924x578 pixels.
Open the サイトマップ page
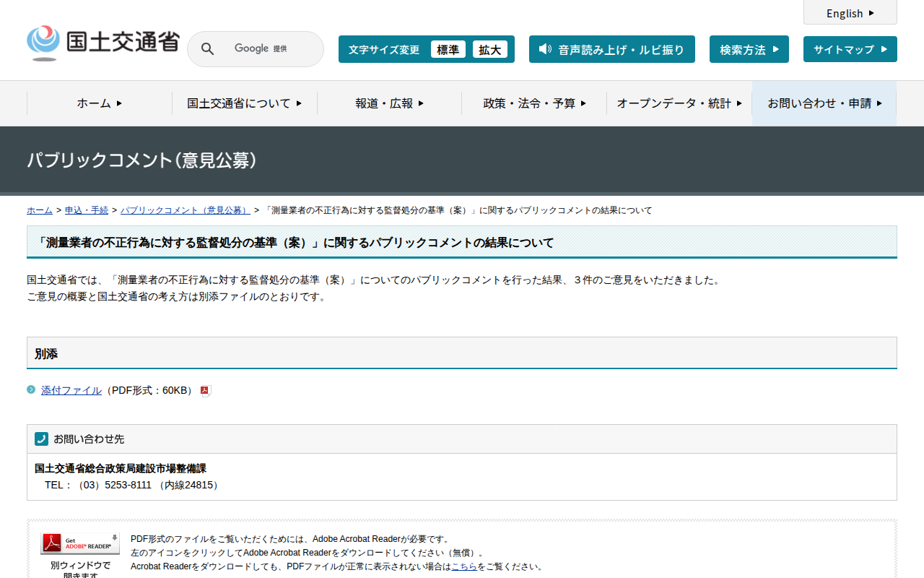coord(850,49)
